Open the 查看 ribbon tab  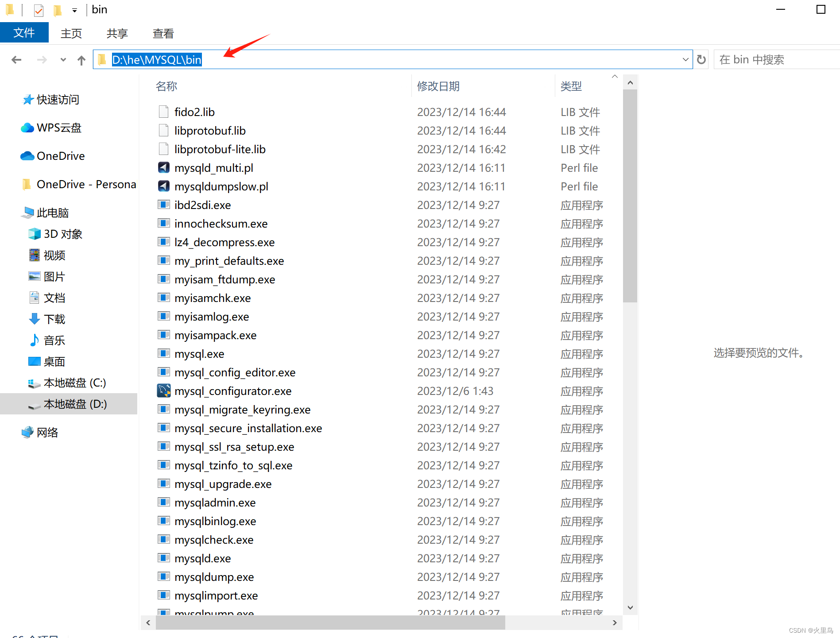(163, 33)
